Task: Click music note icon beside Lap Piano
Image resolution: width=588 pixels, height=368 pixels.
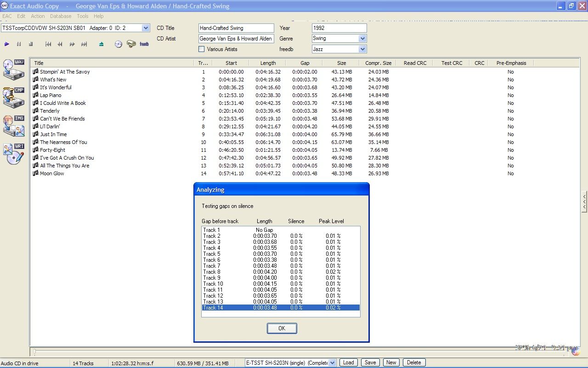Action: (x=35, y=95)
